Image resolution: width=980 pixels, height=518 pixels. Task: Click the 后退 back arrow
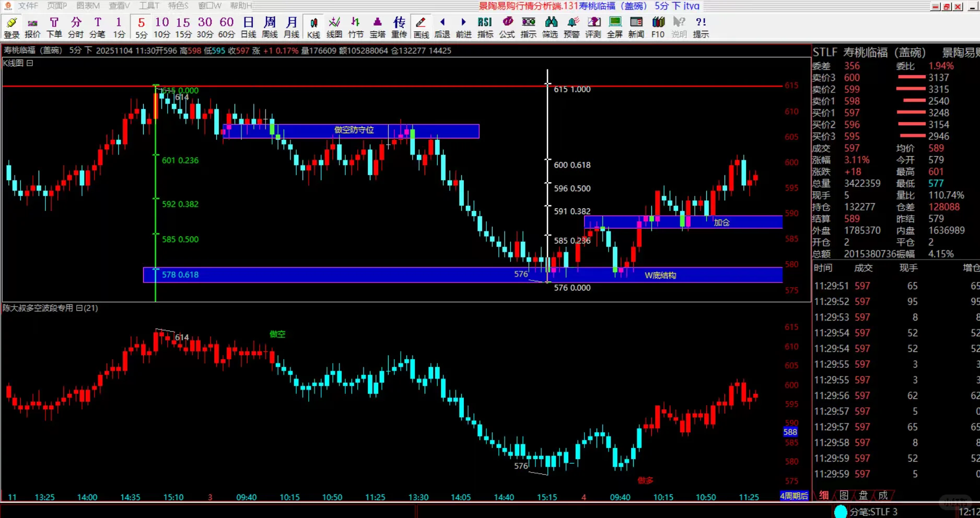coord(442,27)
